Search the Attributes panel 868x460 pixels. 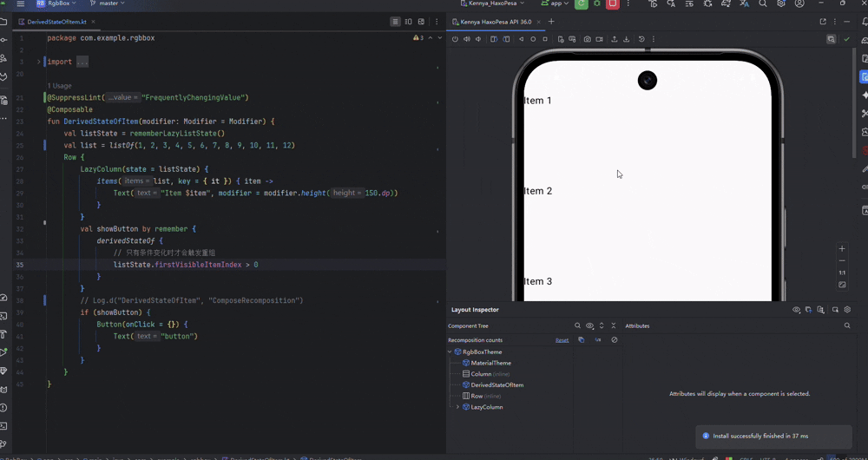(x=847, y=326)
